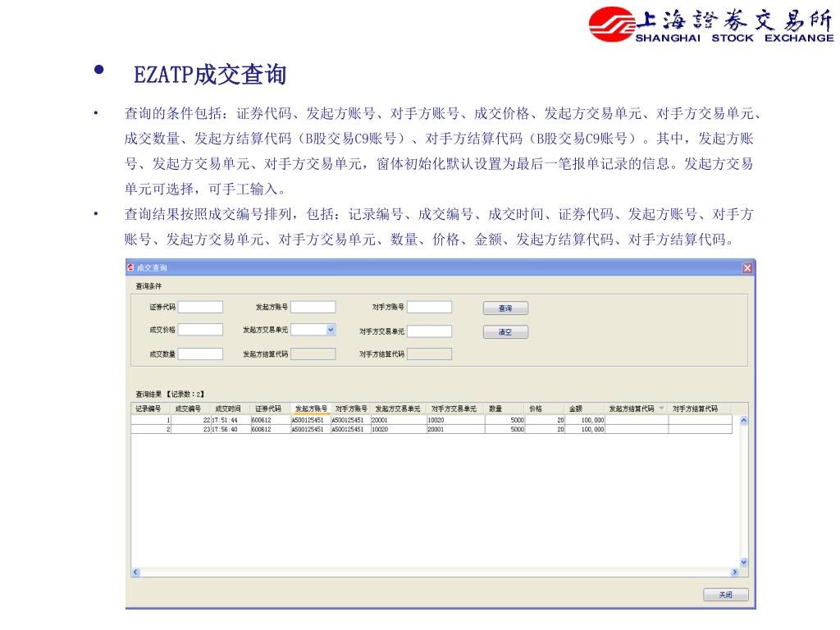Click 发起方交易单元 cell 10020 in record 2
The image size is (840, 630).
[x=399, y=429]
